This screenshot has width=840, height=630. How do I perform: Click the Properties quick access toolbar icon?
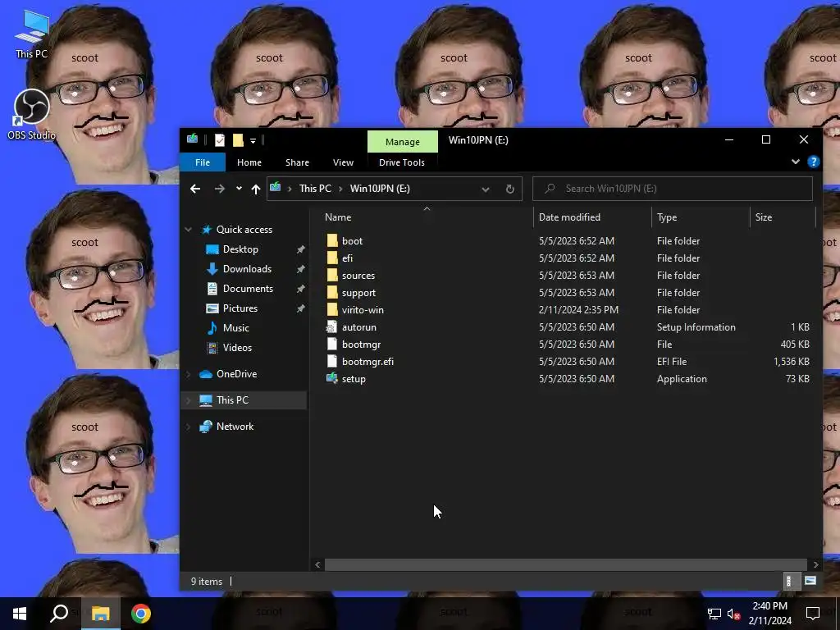point(220,140)
